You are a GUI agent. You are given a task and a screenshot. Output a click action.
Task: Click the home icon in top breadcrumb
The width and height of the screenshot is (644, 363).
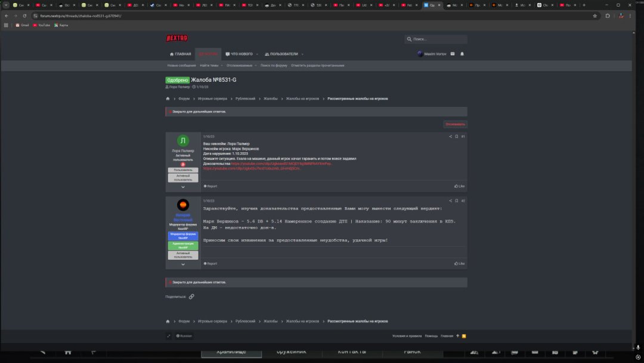click(168, 99)
